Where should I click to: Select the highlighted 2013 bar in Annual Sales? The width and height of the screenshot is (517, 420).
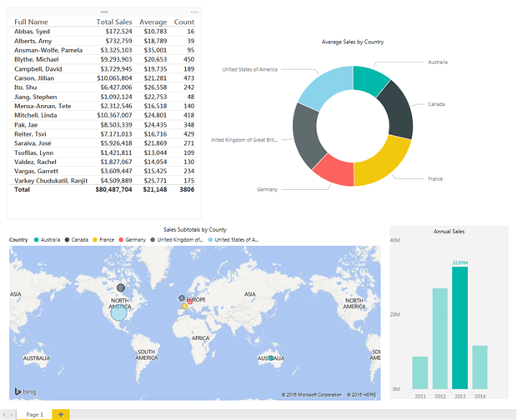point(460,327)
